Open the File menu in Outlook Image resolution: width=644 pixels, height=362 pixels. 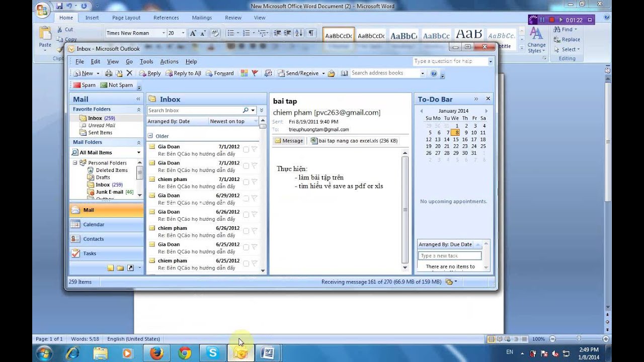pos(79,61)
